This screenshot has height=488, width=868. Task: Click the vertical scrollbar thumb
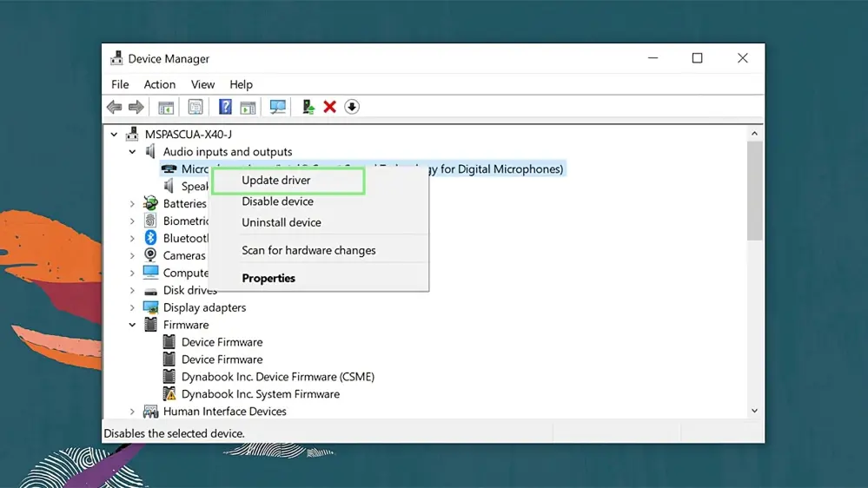tap(754, 191)
